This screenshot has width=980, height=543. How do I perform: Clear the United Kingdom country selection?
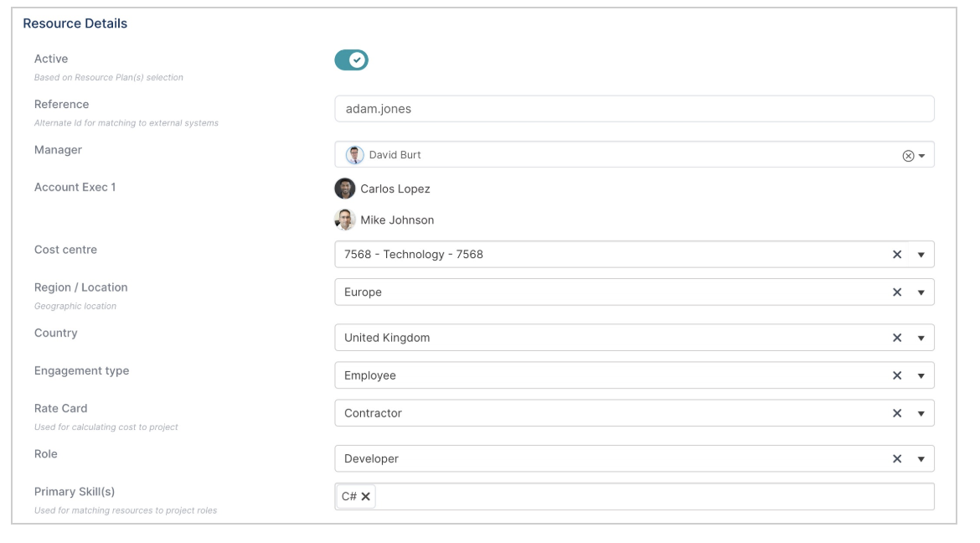point(897,338)
